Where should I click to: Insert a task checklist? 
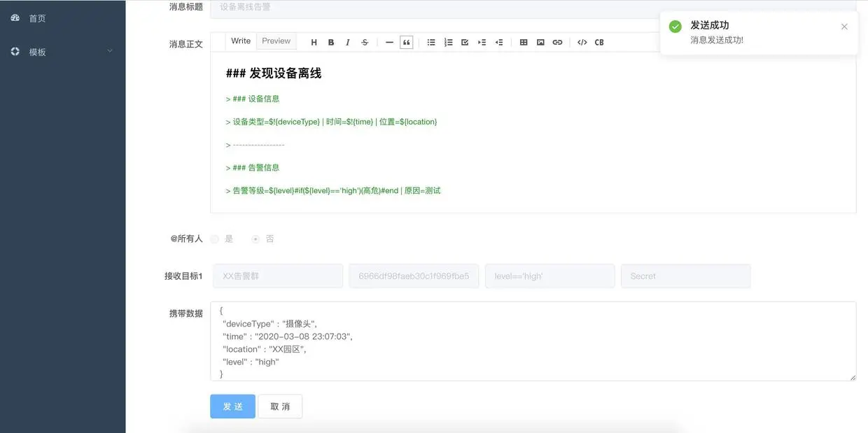point(465,43)
